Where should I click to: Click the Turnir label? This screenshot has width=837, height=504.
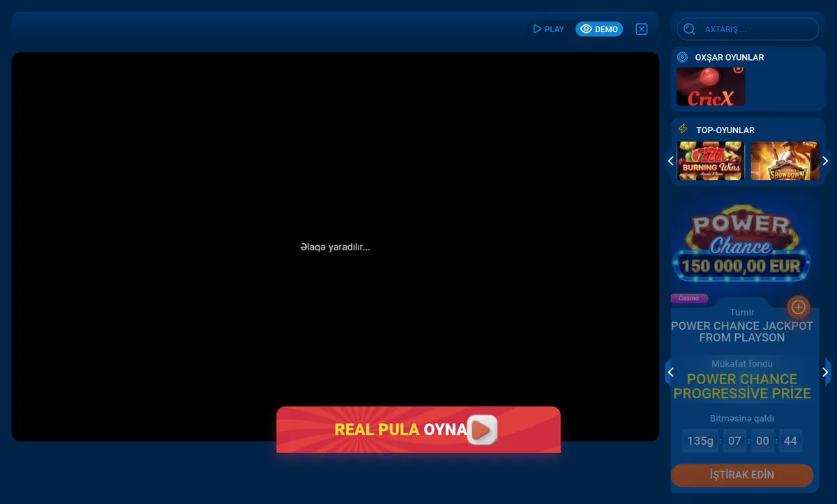click(742, 312)
